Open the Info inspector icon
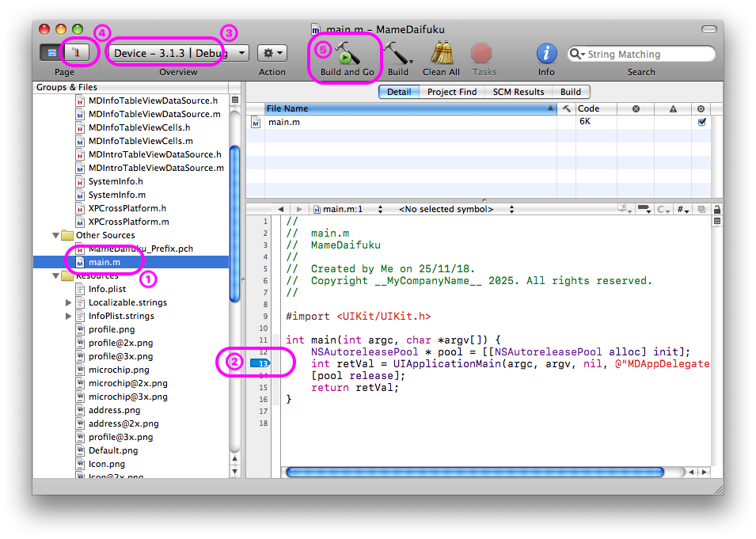756x539 pixels. pyautogui.click(x=546, y=53)
